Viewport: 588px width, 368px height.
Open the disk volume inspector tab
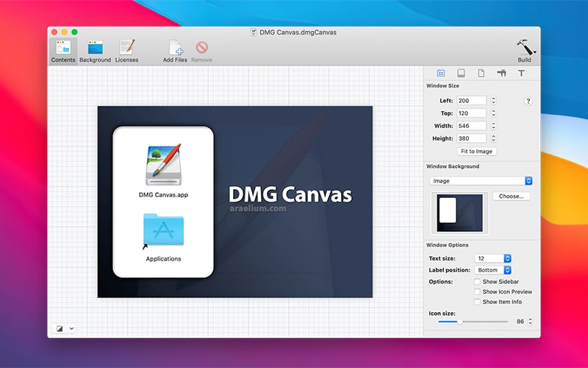click(x=462, y=74)
